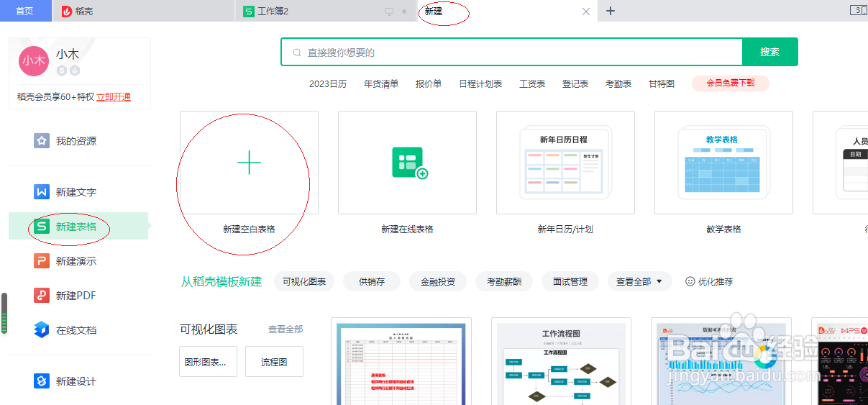Expand the 查看全部 dropdown

coord(639,281)
